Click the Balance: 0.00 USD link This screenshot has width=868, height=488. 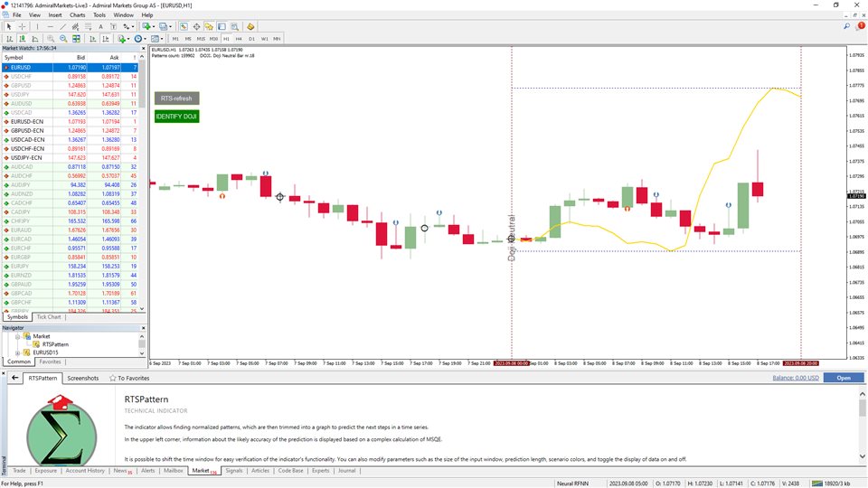click(796, 378)
